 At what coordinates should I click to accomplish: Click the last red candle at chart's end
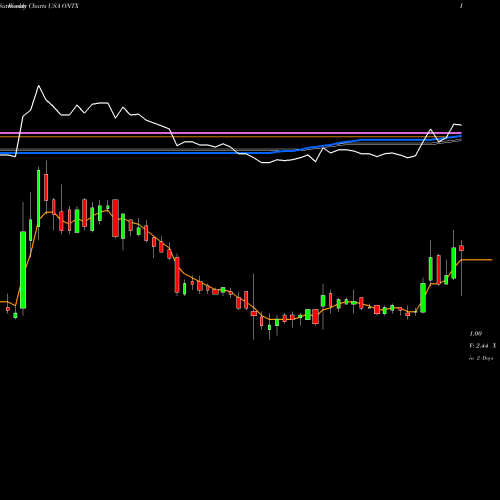coord(462,248)
